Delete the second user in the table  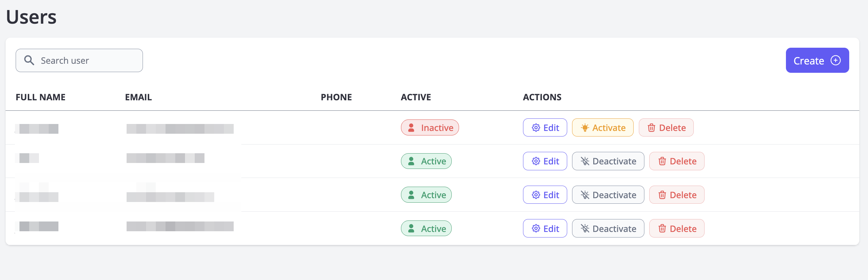(x=677, y=161)
